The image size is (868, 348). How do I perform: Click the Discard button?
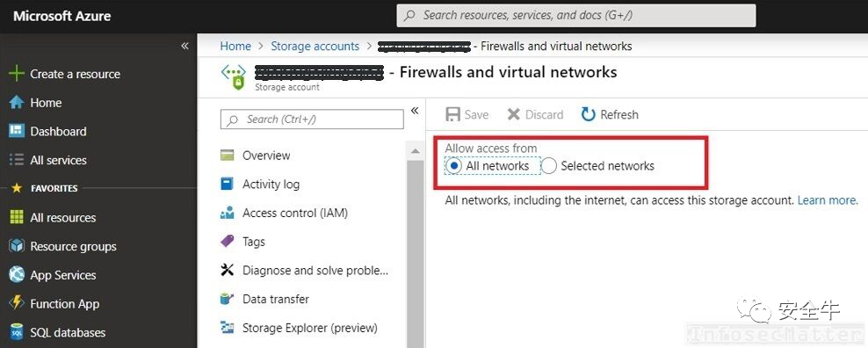(535, 115)
